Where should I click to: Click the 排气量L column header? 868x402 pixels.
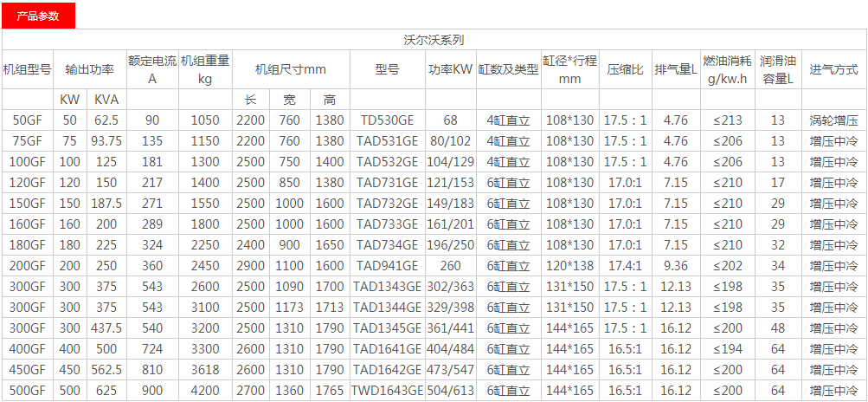(675, 70)
